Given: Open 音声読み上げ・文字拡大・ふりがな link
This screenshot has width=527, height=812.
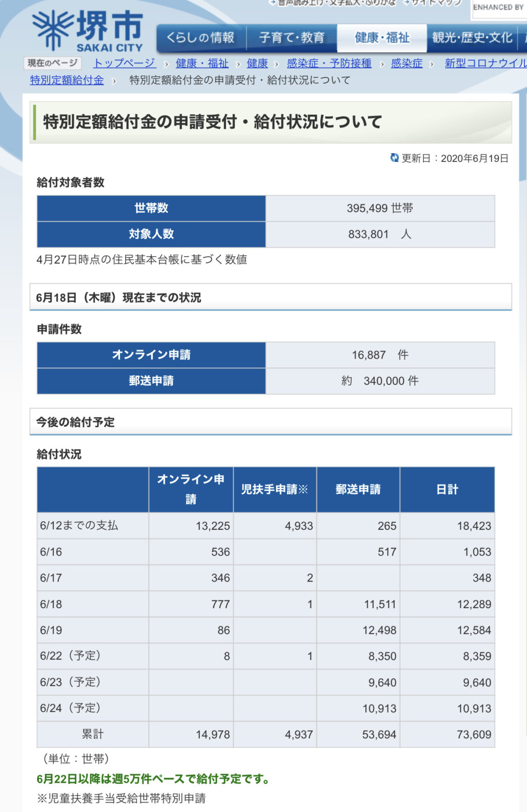Looking at the screenshot, I should click(337, 3).
